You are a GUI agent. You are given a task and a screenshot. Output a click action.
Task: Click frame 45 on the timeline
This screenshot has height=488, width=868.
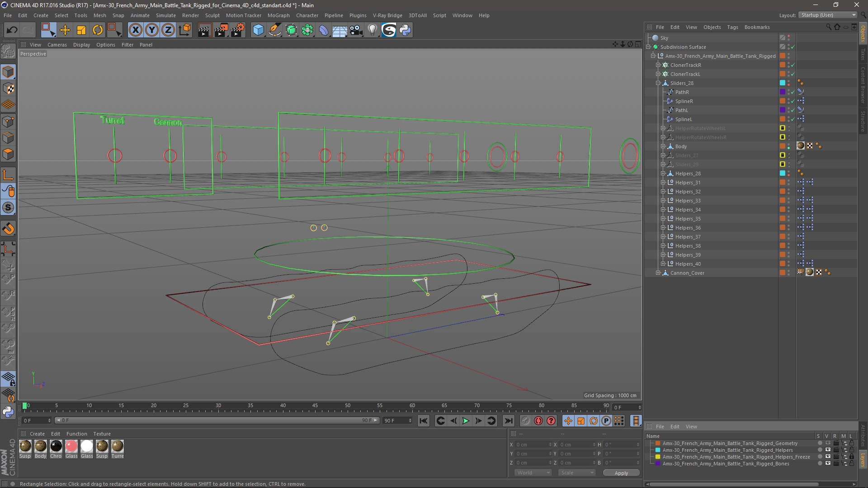pyautogui.click(x=315, y=407)
